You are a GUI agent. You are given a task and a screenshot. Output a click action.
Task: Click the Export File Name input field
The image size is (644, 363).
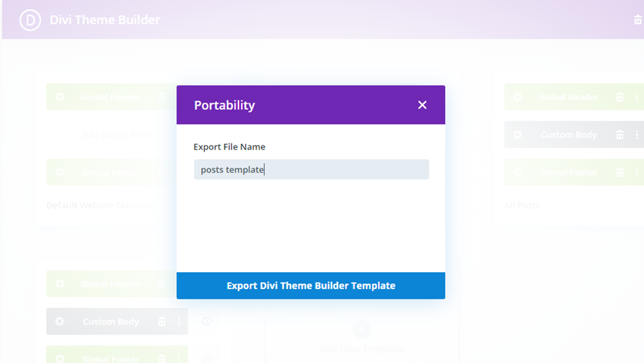pyautogui.click(x=311, y=170)
